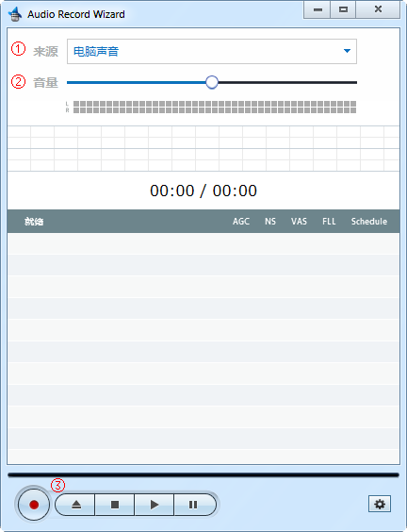Viewport: 407px width, 532px height.
Task: Start recording with the red record button
Action: 34,505
